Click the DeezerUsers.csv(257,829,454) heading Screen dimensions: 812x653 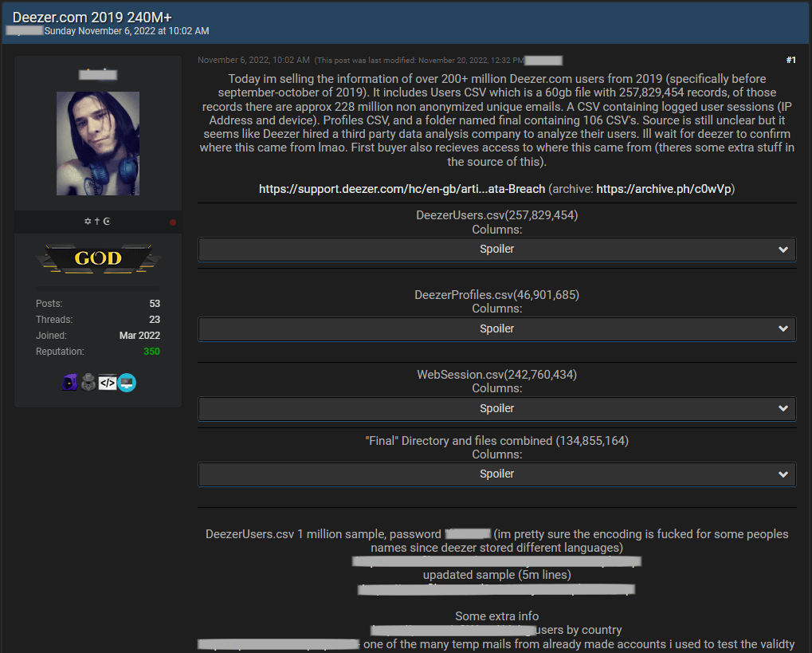pyautogui.click(x=496, y=215)
